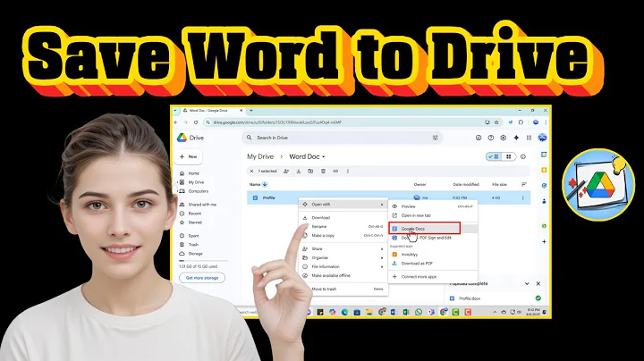This screenshot has height=361, width=644.
Task: Click the Share icon in selection toolbar
Action: coord(286,171)
